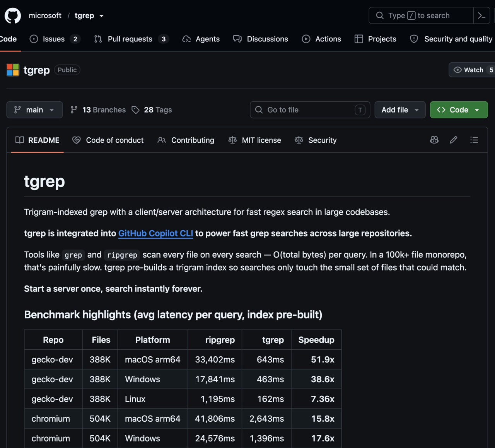Click the speech bubble icon beside Discussions
This screenshot has height=448, width=495.
point(237,39)
